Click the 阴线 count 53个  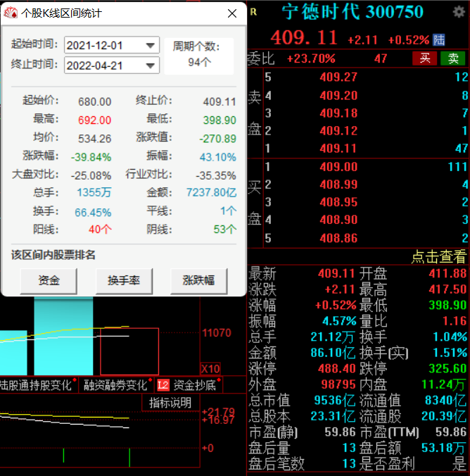tap(225, 229)
